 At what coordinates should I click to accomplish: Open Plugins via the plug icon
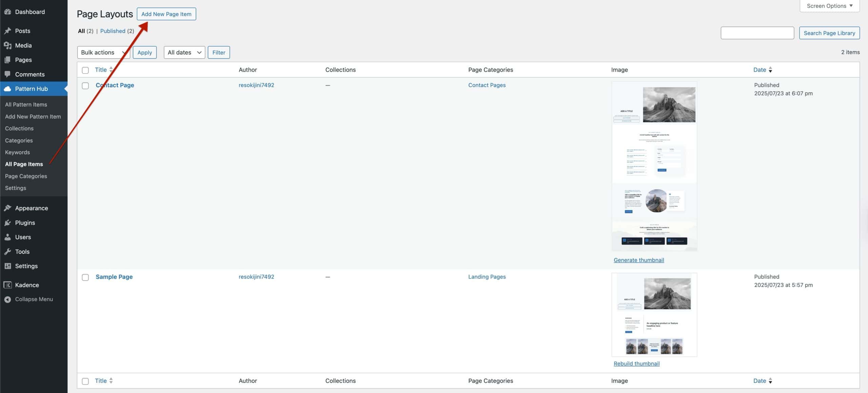pyautogui.click(x=8, y=222)
